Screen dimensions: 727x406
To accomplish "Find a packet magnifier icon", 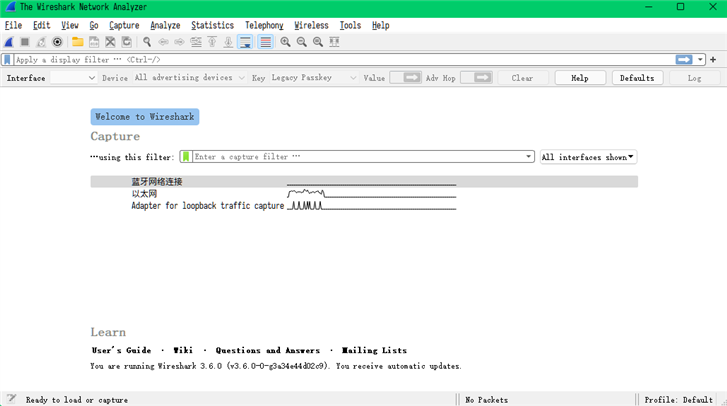I will [147, 42].
